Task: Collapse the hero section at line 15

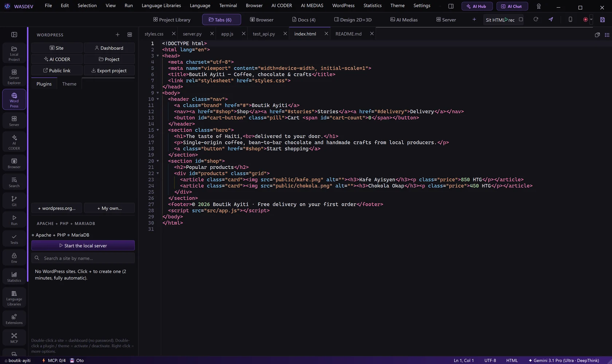Action: [x=158, y=130]
